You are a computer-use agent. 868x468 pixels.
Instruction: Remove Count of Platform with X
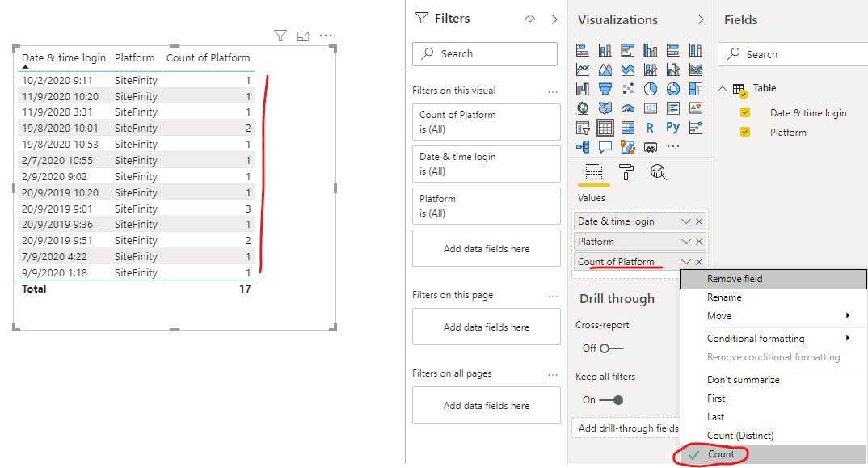pyautogui.click(x=699, y=261)
